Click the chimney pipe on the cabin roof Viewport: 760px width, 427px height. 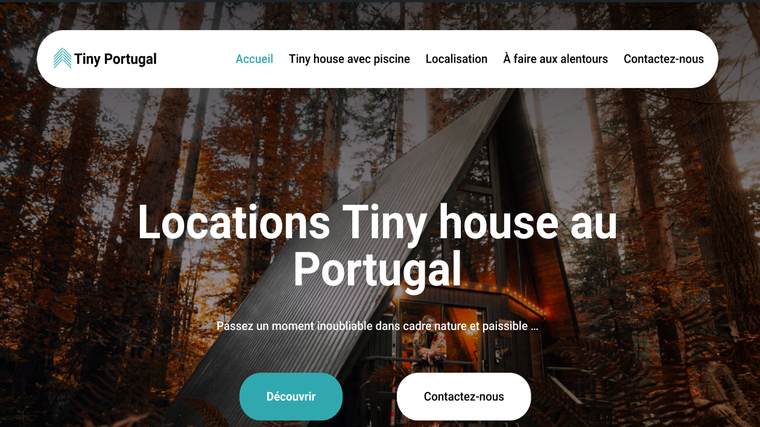(367, 177)
